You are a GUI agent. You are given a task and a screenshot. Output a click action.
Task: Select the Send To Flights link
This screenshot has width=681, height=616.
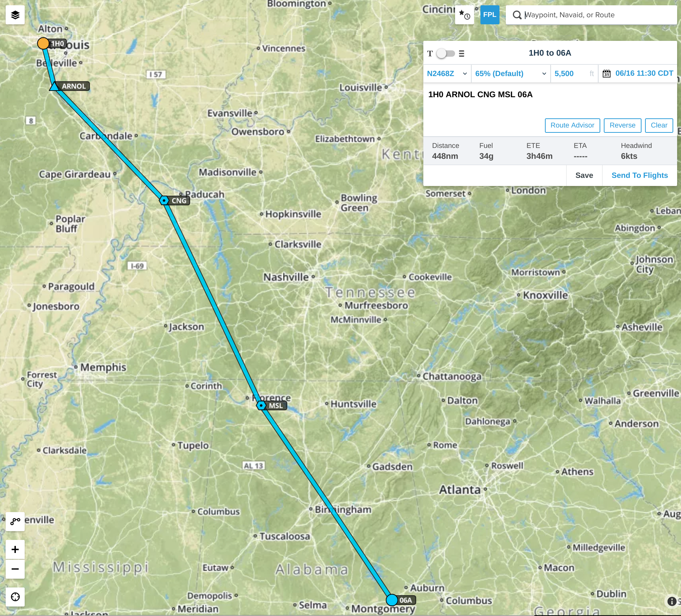(639, 175)
